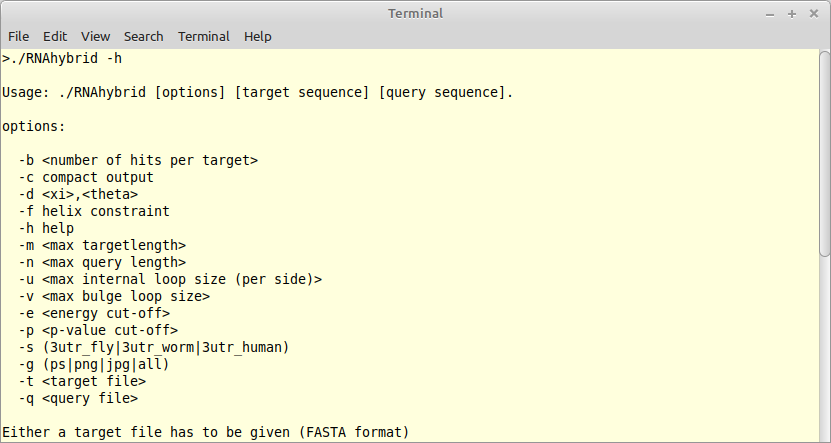Viewport: 831px width, 443px height.
Task: Minimize the Terminal window
Action: point(770,14)
